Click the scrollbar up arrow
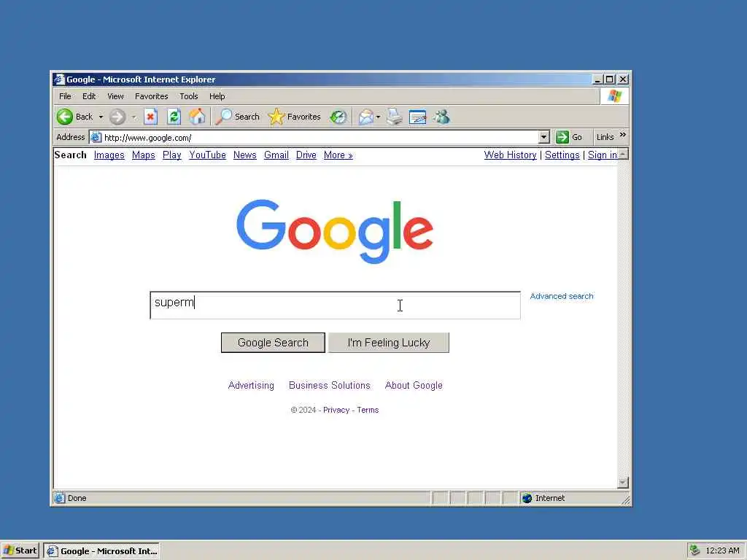 tap(623, 155)
